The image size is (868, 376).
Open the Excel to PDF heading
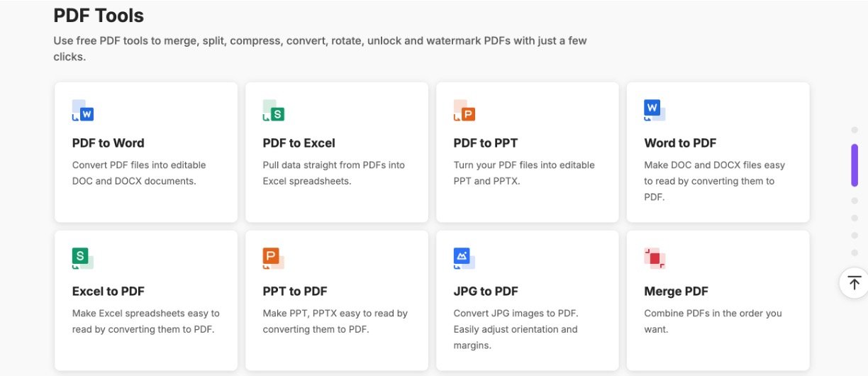click(x=108, y=291)
